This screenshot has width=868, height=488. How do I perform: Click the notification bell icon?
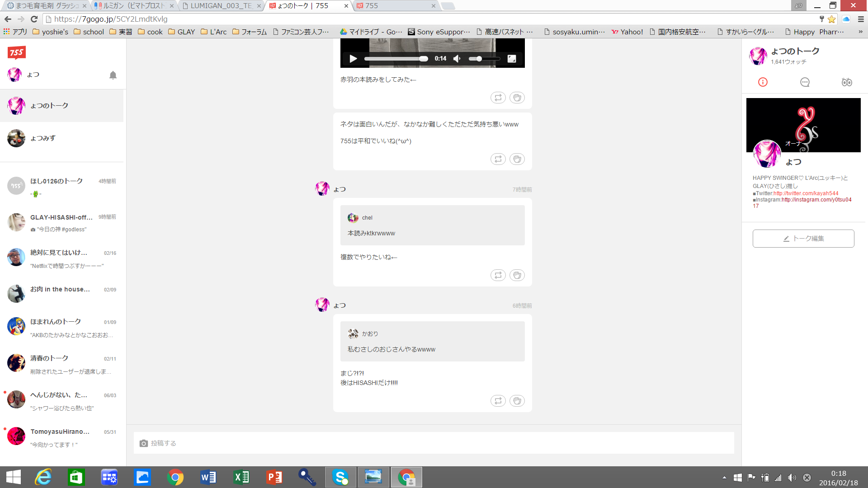coord(113,75)
